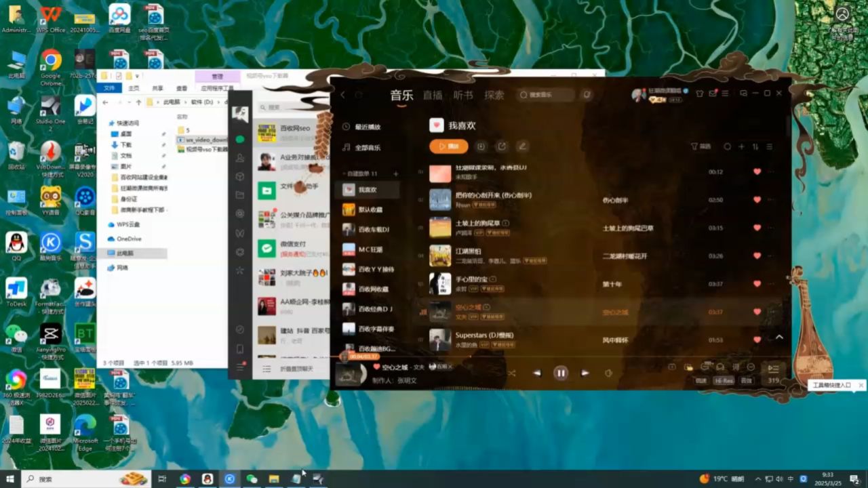The width and height of the screenshot is (868, 488).
Task: Click share icon in 我喜欢 toolbar
Action: (x=502, y=146)
